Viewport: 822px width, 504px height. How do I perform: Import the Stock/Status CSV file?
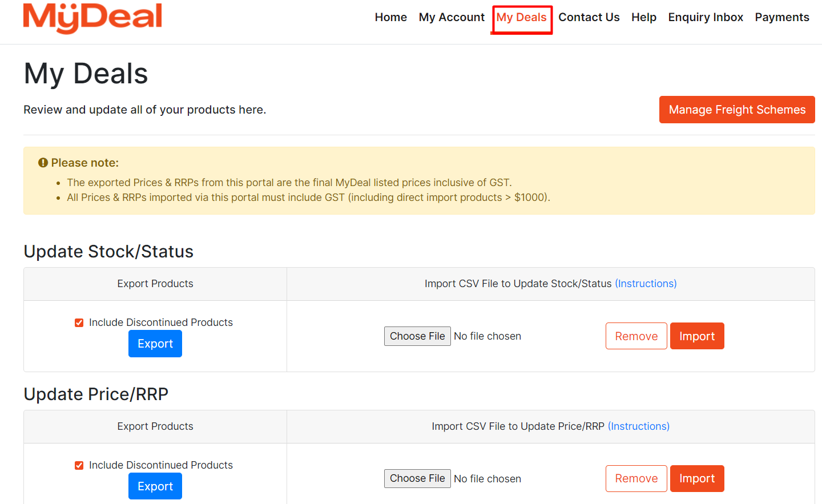pos(697,336)
